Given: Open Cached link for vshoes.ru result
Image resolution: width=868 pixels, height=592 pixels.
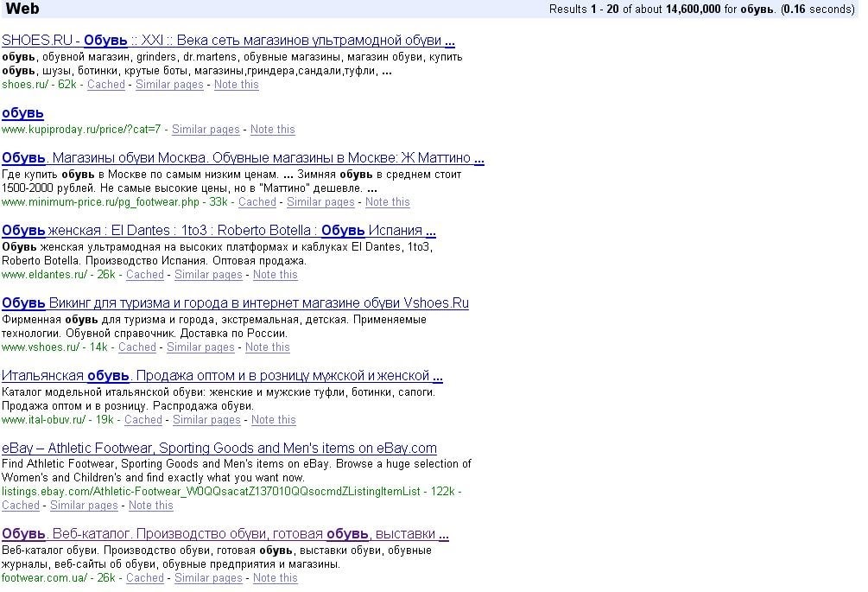Looking at the screenshot, I should (x=137, y=347).
